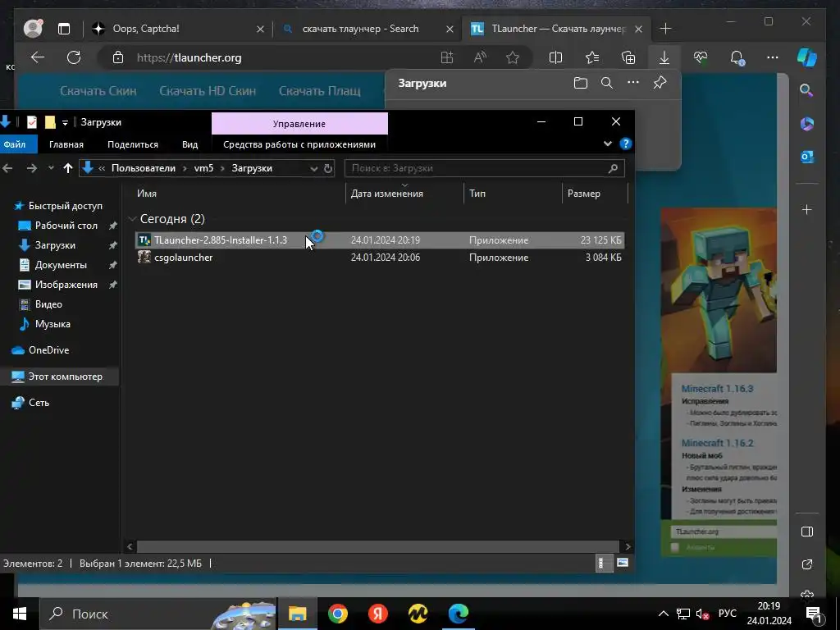This screenshot has height=630, width=840.
Task: Open the Главная ribbon tab
Action: pyautogui.click(x=66, y=144)
